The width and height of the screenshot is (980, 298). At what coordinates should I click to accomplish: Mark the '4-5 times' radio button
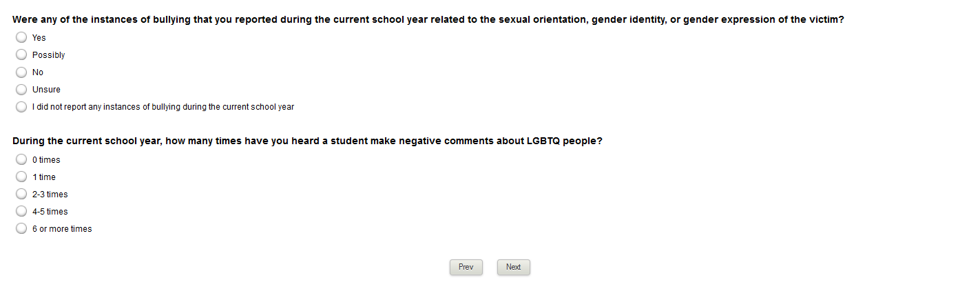pos(21,212)
